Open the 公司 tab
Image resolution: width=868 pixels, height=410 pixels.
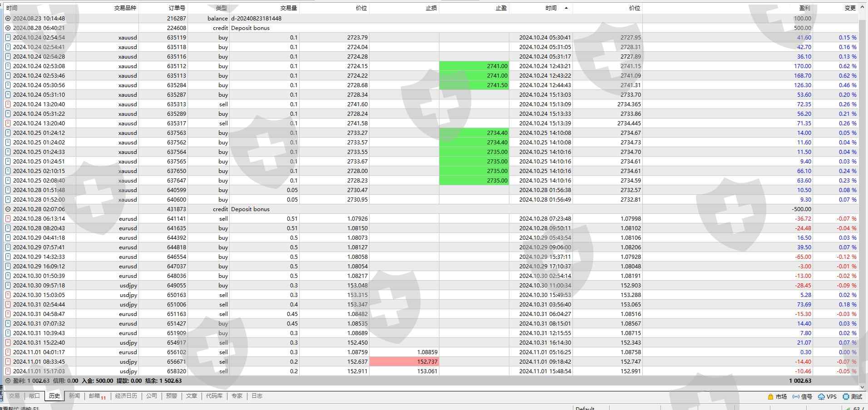[152, 396]
